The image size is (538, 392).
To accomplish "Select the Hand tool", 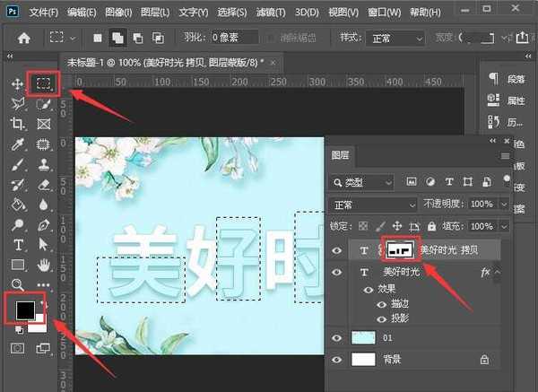I will click(43, 265).
